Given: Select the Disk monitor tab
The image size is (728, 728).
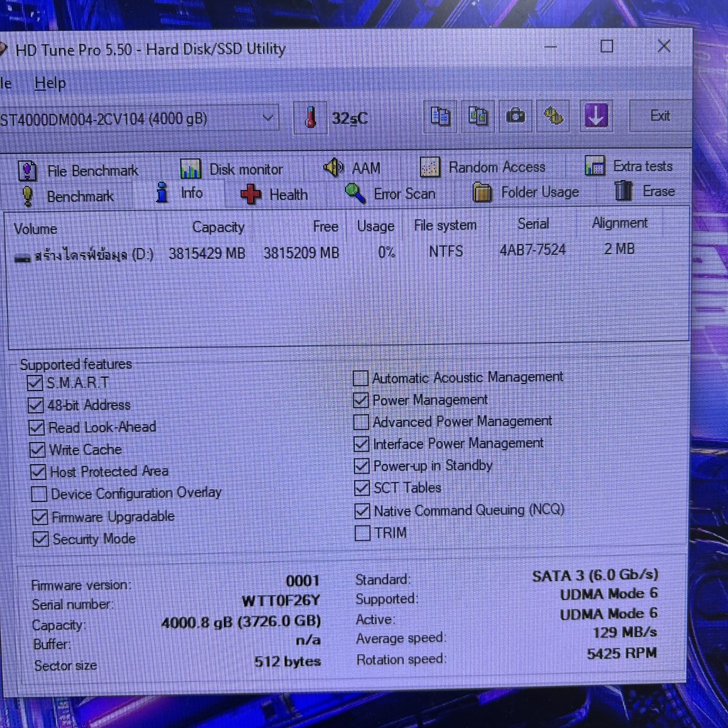Looking at the screenshot, I should [x=232, y=169].
